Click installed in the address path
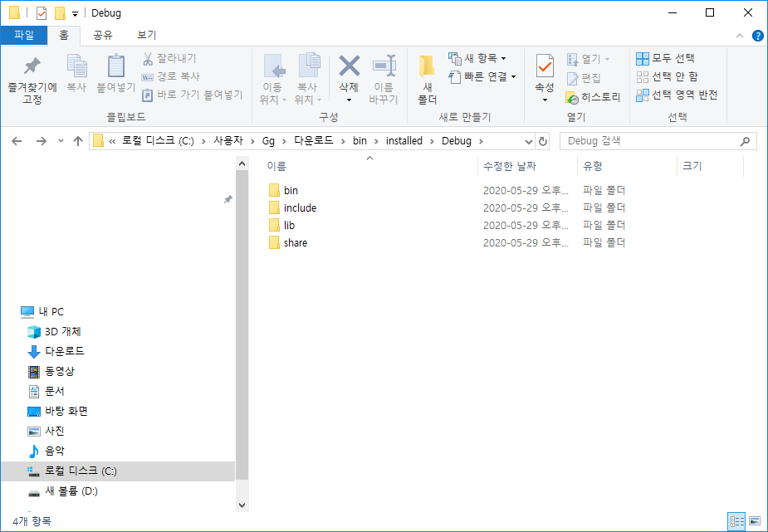 (x=404, y=141)
